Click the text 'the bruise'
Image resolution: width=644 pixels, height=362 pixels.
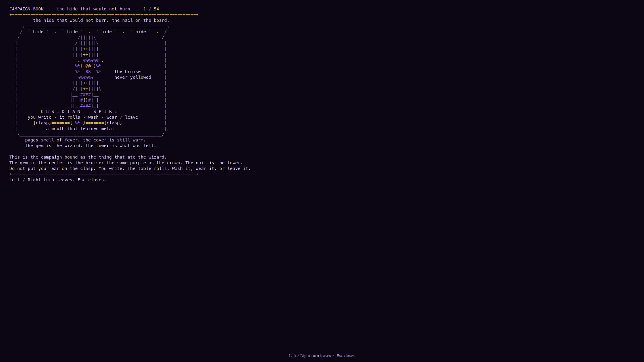point(127,72)
